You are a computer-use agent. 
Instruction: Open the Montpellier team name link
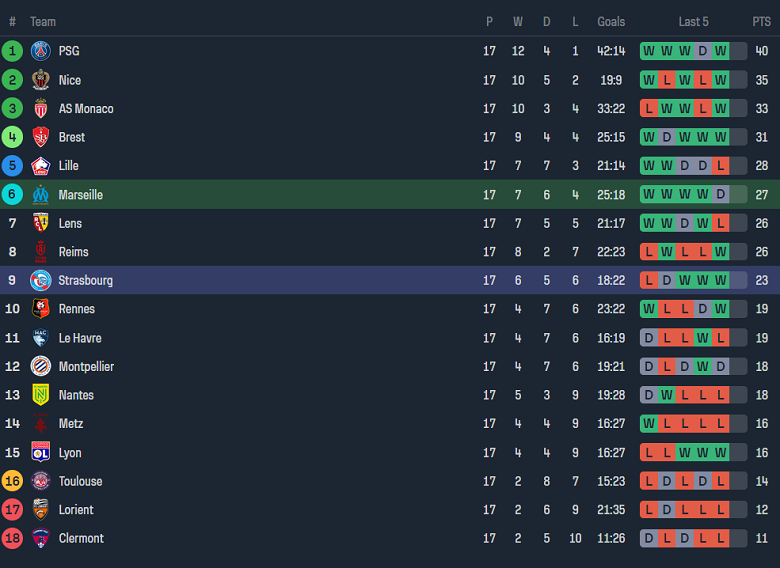coord(86,367)
